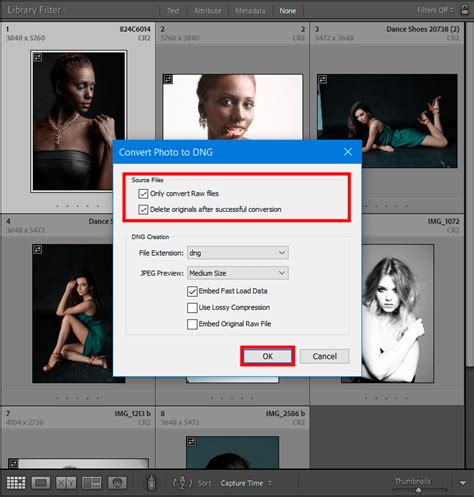Select IMG_1072 black and white thumbnail

coord(398,313)
